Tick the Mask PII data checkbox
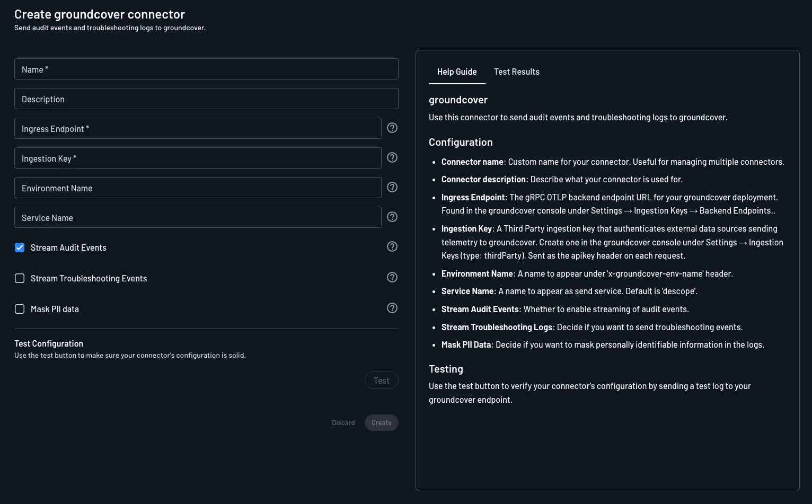This screenshot has width=812, height=504. coord(20,309)
